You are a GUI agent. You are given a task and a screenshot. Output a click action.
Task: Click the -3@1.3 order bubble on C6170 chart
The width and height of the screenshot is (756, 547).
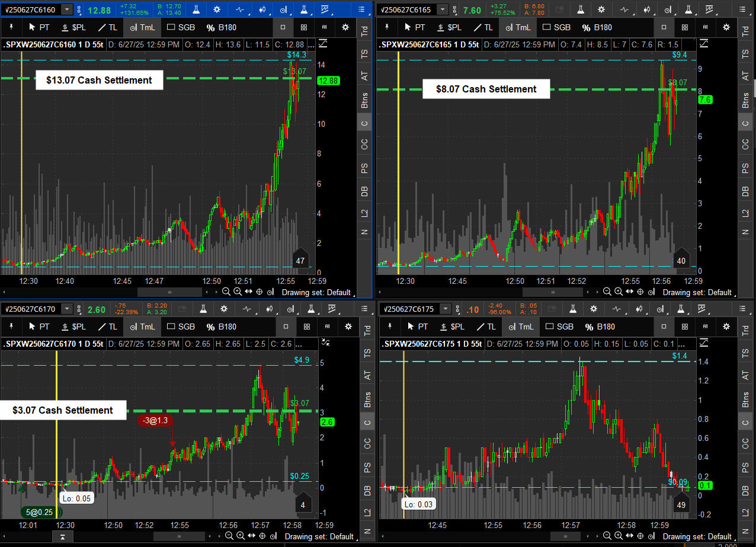pos(156,420)
